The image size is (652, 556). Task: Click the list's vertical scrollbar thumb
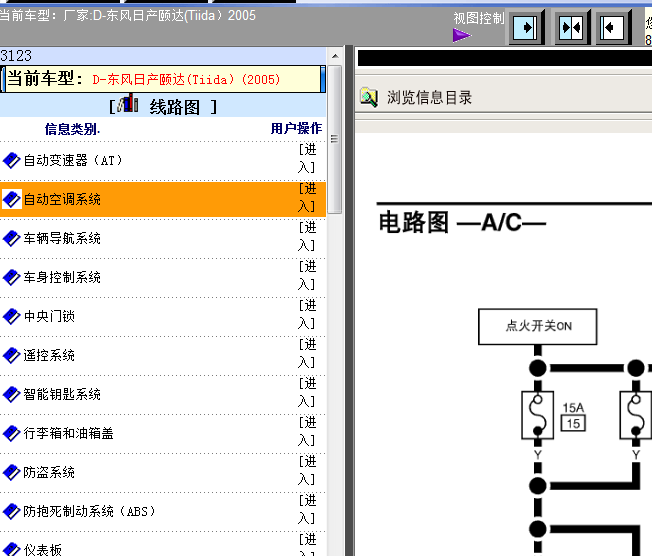(x=335, y=139)
